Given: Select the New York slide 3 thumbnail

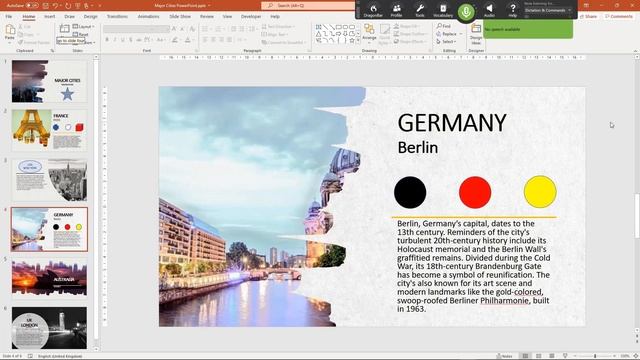Looking at the screenshot, I should click(x=49, y=180).
